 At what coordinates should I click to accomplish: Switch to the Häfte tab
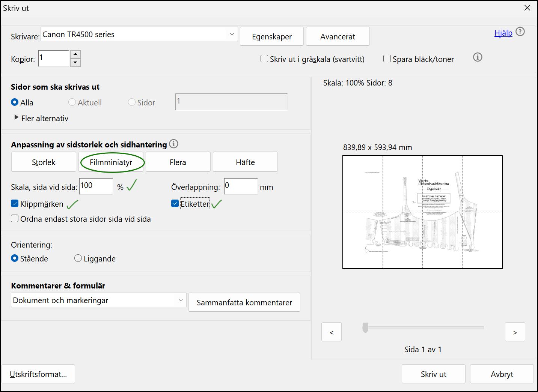pos(245,162)
